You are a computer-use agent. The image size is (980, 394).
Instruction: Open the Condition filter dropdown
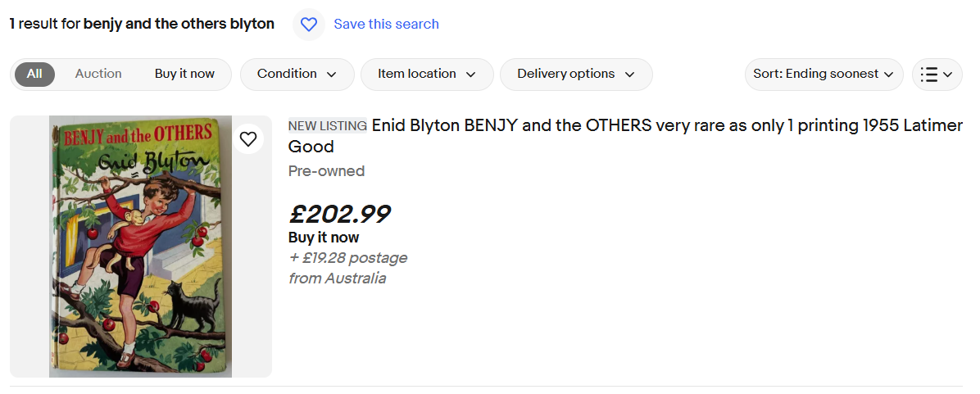pos(297,74)
